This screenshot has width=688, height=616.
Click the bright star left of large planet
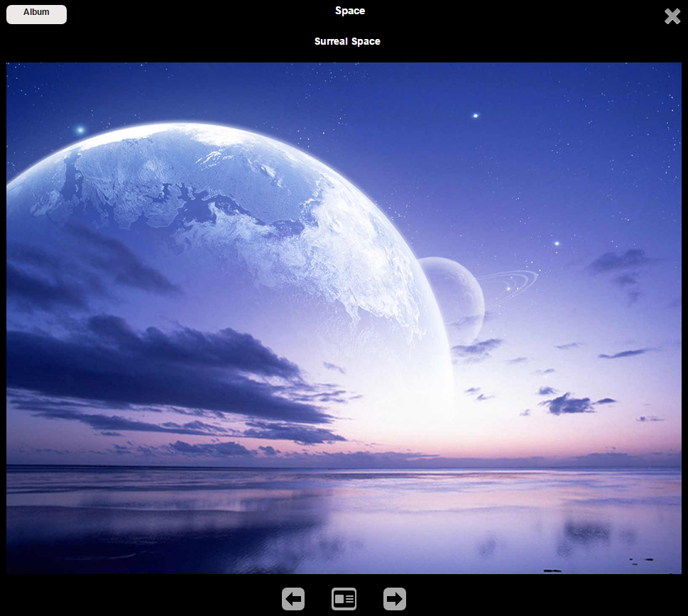(80, 130)
